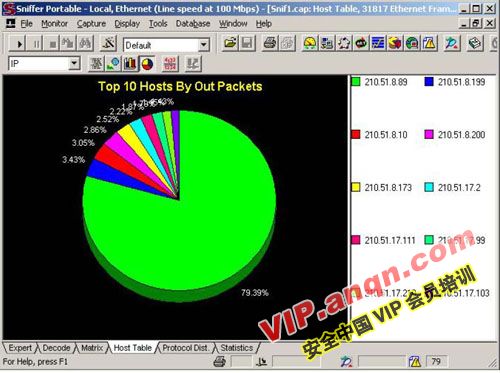Open the Capture menu

coord(91,24)
